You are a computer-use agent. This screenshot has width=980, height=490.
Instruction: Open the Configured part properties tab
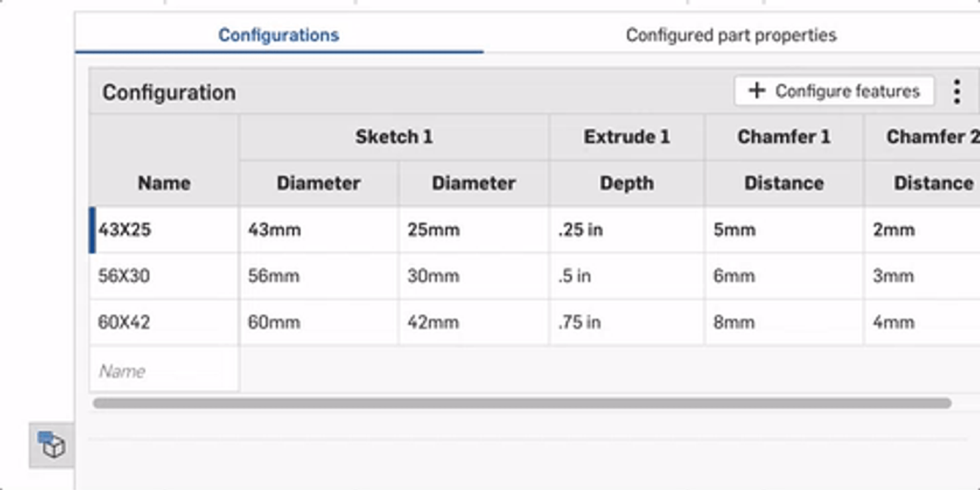(731, 36)
